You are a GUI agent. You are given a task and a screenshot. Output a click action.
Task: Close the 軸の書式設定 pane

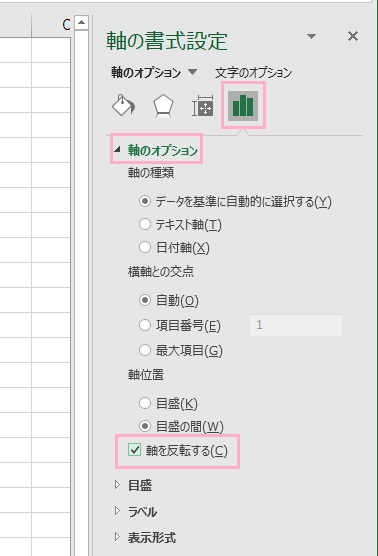(x=353, y=36)
